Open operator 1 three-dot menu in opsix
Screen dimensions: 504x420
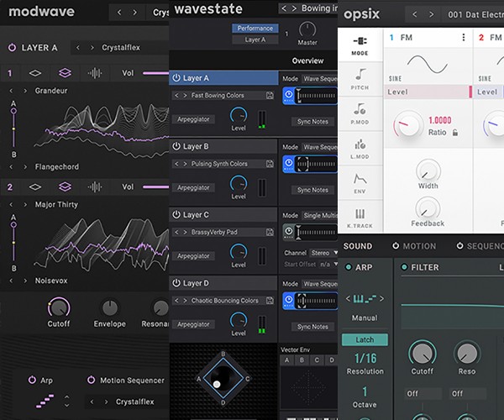[463, 37]
